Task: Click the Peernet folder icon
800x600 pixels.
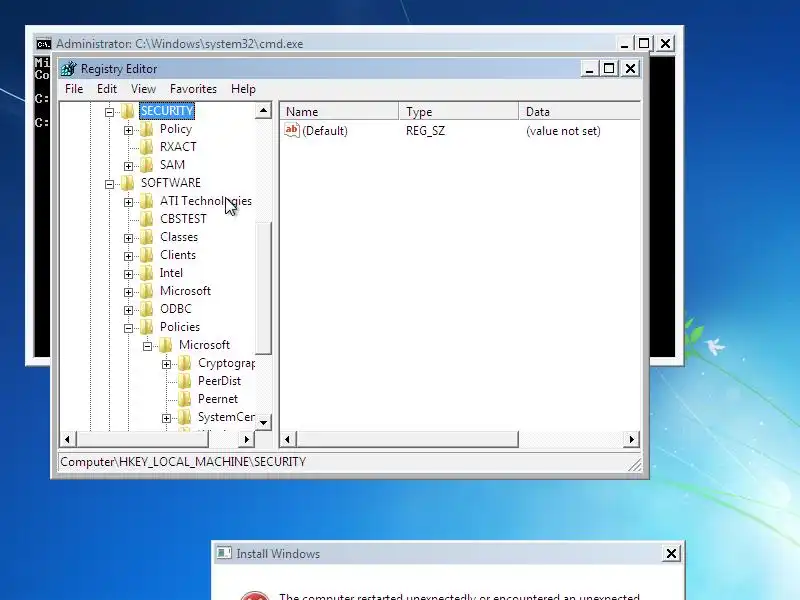Action: click(185, 399)
